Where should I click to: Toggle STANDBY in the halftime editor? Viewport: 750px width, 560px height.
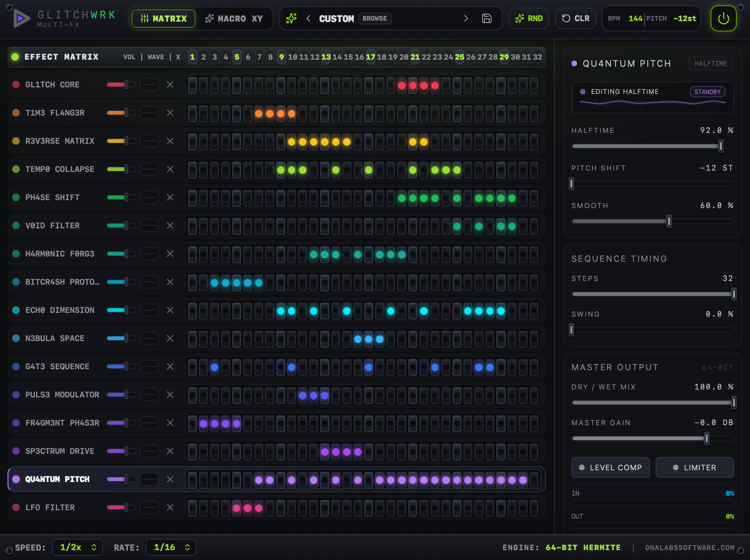707,92
